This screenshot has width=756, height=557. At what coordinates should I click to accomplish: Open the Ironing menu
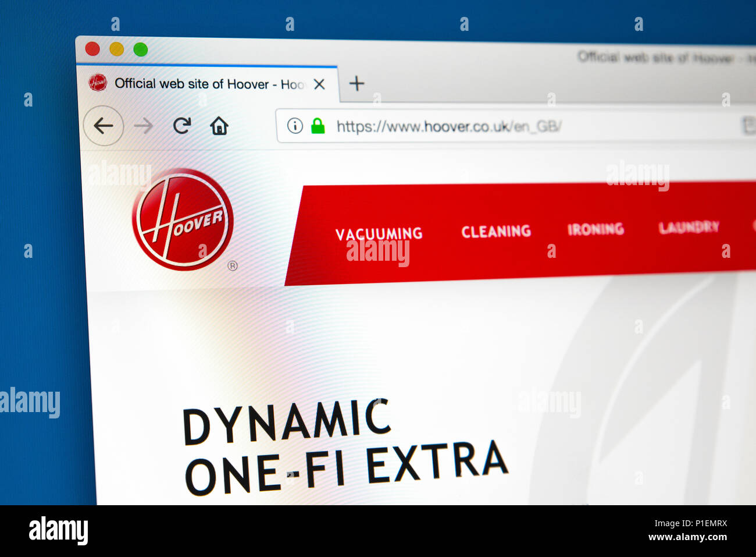[x=595, y=229]
